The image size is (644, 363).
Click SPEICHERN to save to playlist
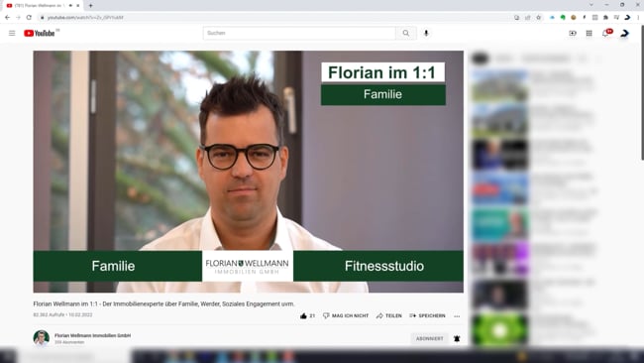point(428,315)
